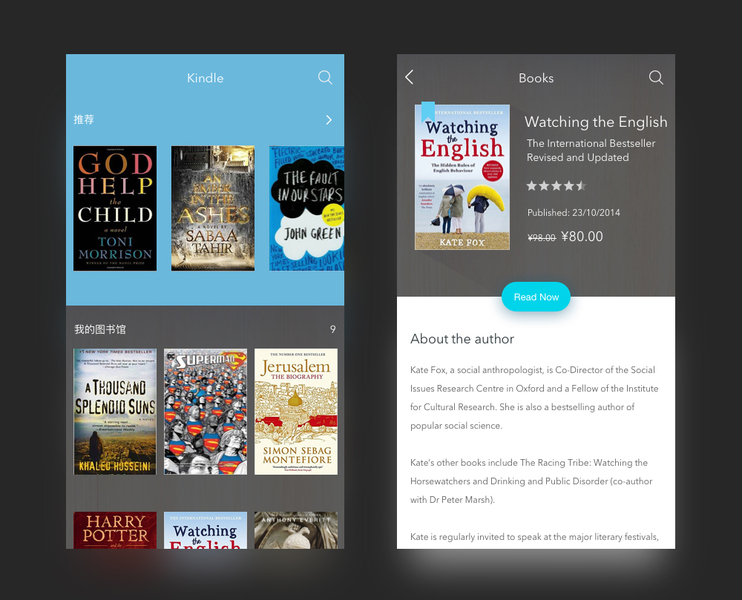
Task: Click the library count 9
Action: pos(333,329)
